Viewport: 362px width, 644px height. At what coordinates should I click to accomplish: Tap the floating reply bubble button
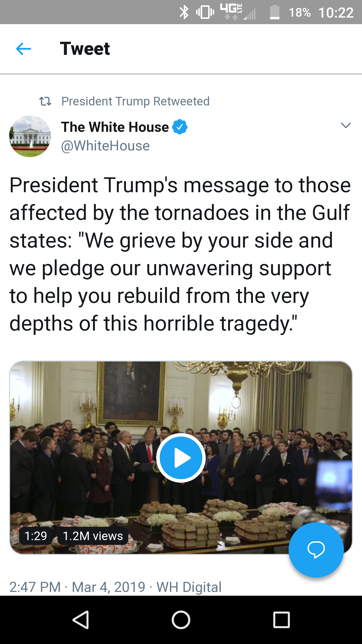(316, 550)
